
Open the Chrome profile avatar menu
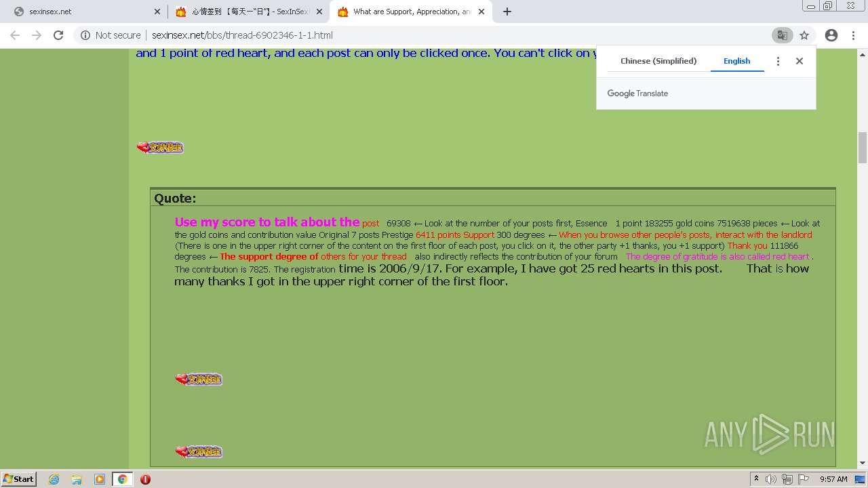(x=831, y=35)
